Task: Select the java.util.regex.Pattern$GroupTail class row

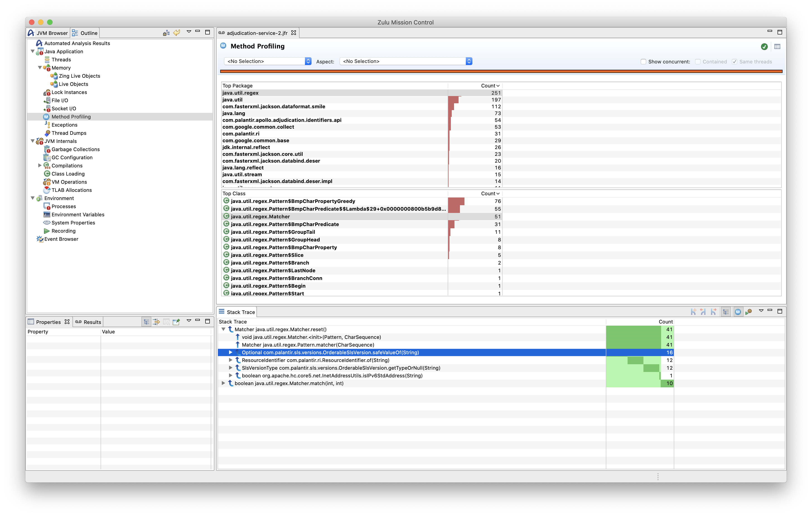Action: point(273,232)
